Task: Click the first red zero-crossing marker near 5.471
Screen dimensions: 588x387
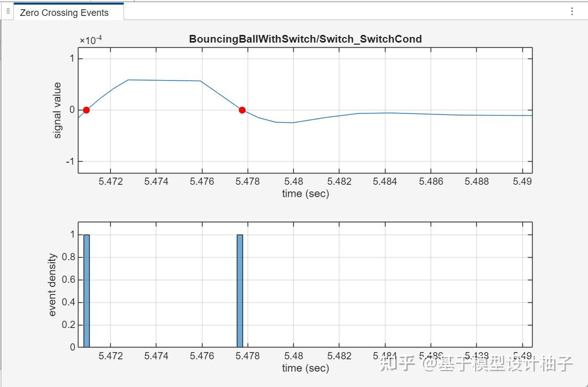Action: [x=86, y=110]
